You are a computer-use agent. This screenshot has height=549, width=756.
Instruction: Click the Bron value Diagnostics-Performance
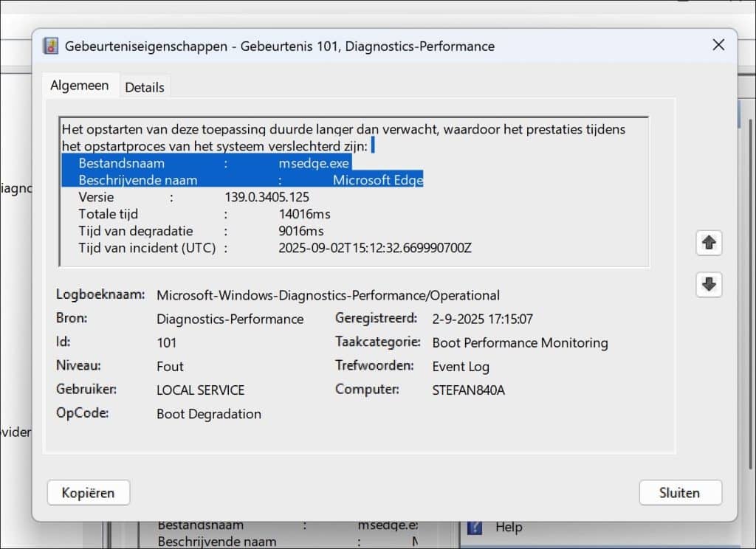[230, 319]
